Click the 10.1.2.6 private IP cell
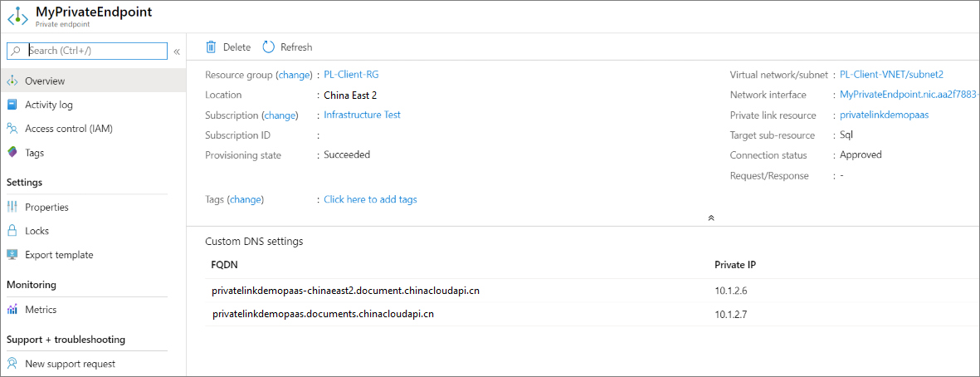Viewport: 980px width, 377px height. pos(729,291)
